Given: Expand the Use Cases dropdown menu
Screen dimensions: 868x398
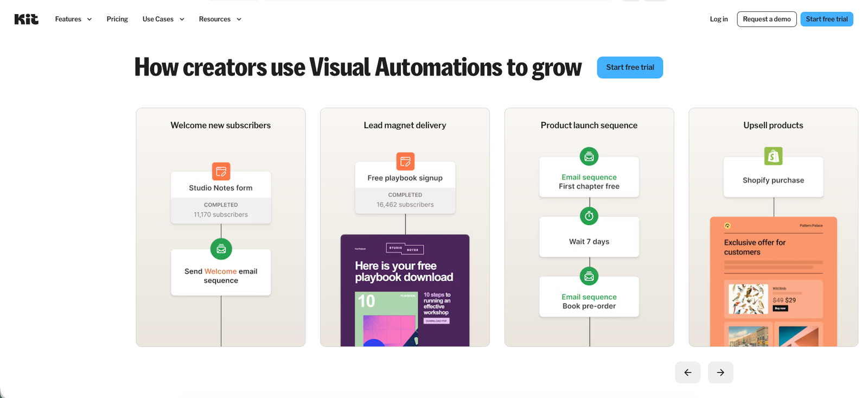Looking at the screenshot, I should point(163,19).
